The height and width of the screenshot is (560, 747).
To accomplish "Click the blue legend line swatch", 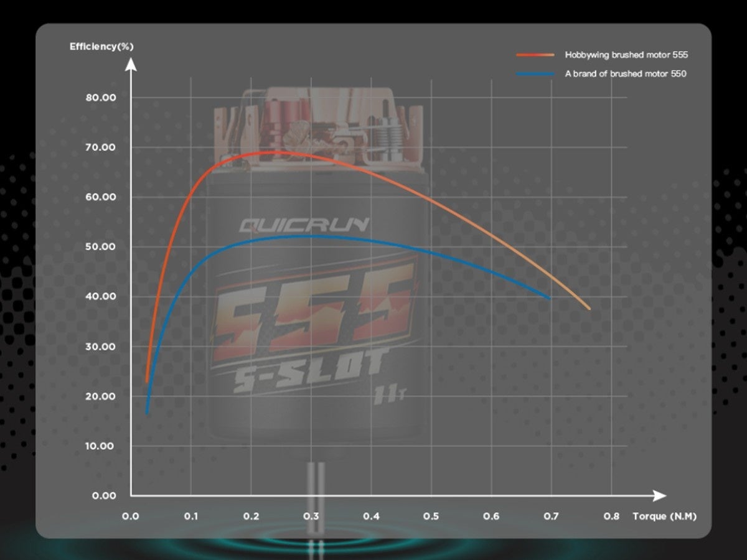I will (x=535, y=74).
